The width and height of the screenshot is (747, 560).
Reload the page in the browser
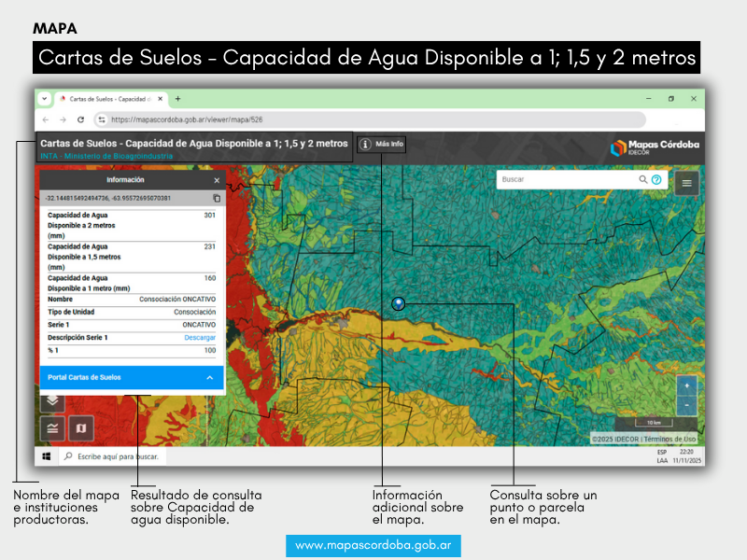tap(81, 119)
